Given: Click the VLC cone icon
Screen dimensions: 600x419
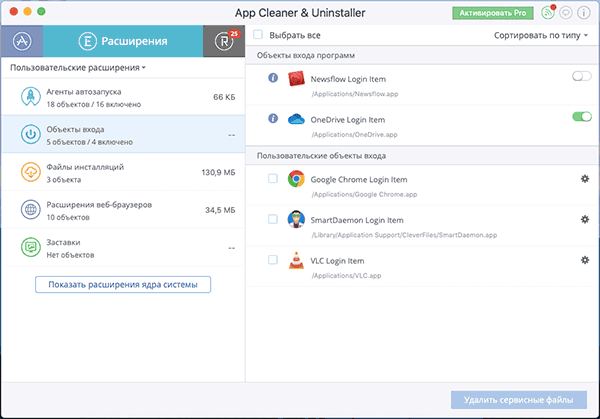Looking at the screenshot, I should (296, 260).
